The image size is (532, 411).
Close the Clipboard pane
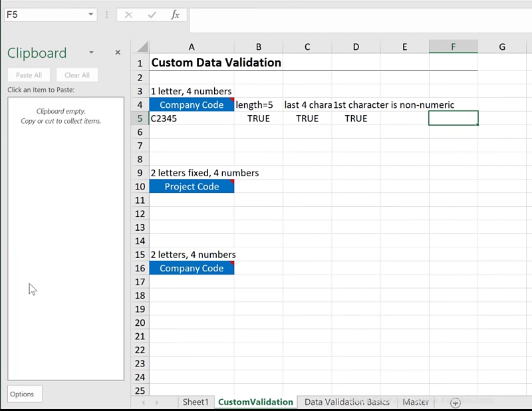pyautogui.click(x=118, y=53)
